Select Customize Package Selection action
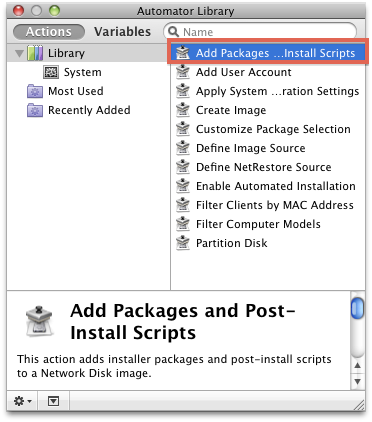Viewport: 372px width, 422px height. pyautogui.click(x=268, y=129)
